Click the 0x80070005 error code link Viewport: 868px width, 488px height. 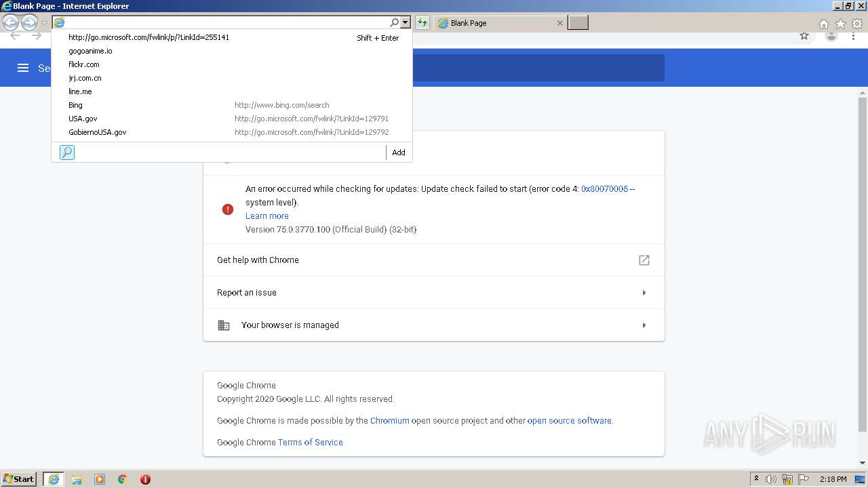point(604,189)
